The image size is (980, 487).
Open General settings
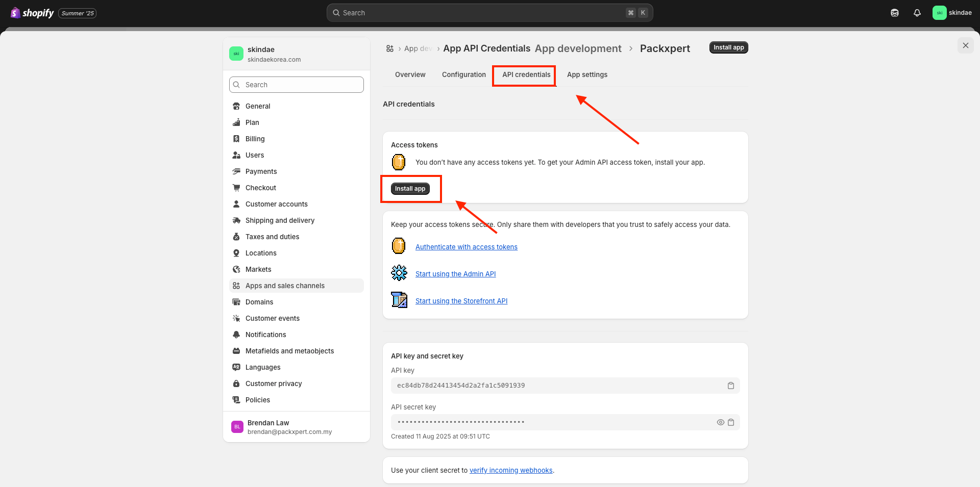click(x=297, y=106)
